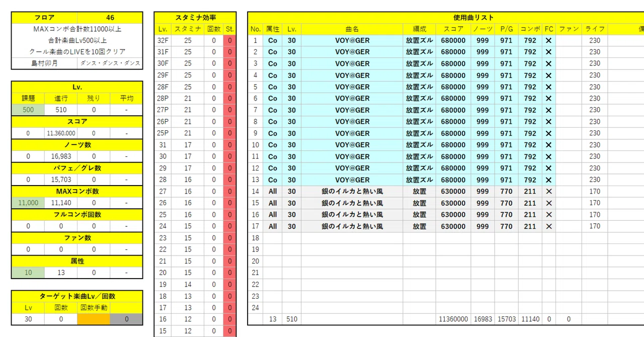Viewport: 644px width, 337px height.
Task: Click the フロア header cell
Action: (44, 18)
